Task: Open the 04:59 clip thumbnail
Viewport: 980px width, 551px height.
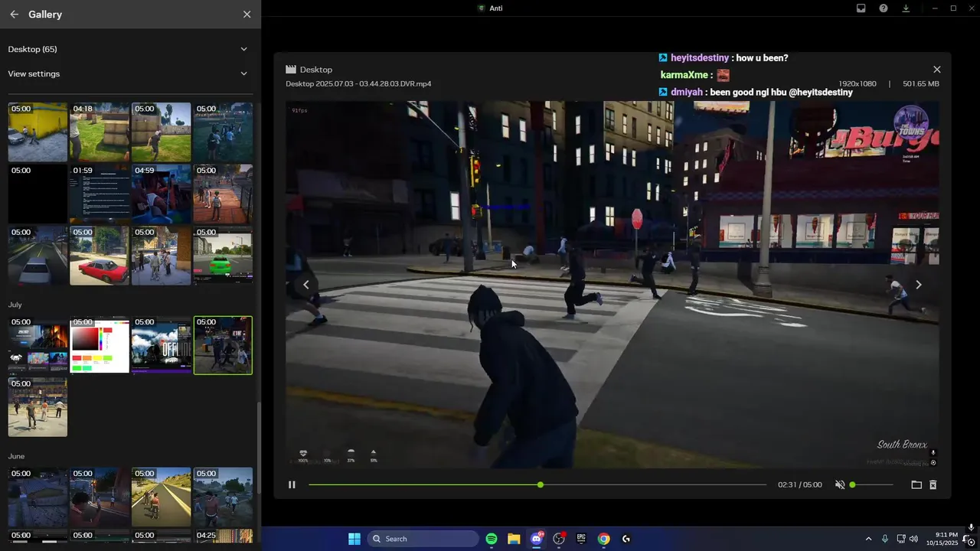Action: click(x=161, y=194)
